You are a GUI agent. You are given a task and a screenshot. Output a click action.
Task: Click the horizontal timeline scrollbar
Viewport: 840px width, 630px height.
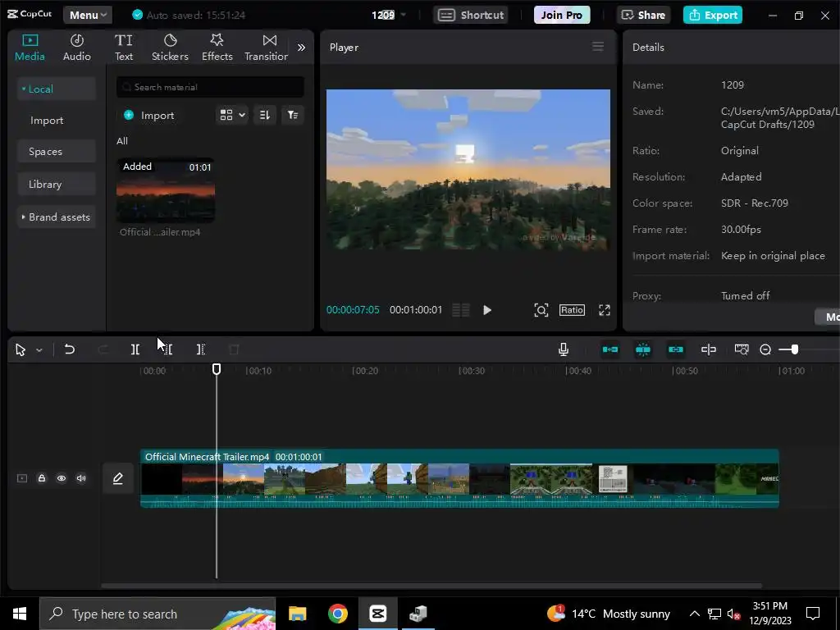pyautogui.click(x=431, y=586)
